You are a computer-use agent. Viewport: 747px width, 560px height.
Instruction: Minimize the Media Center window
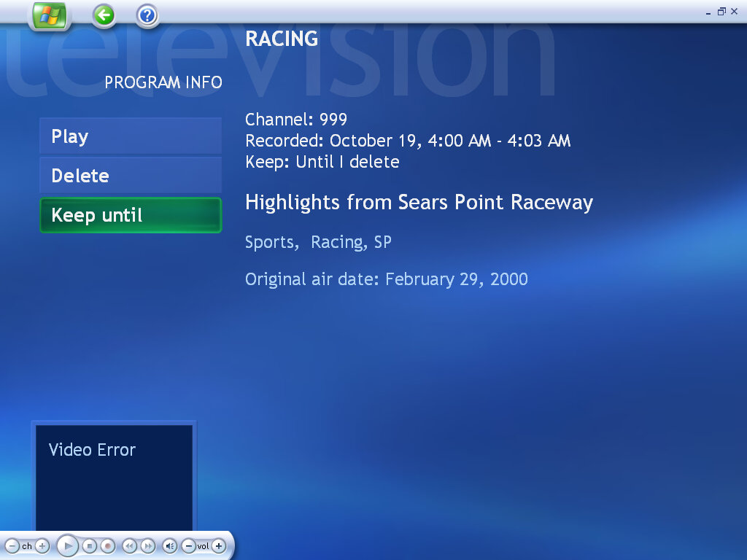708,12
